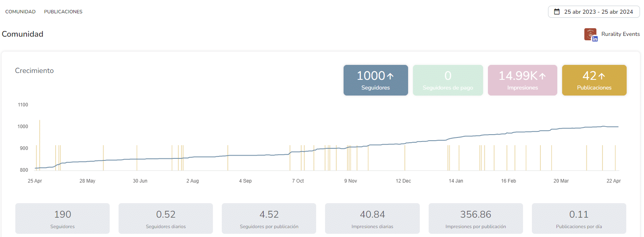
Task: Open the PUBLICACIONES tab
Action: [63, 12]
